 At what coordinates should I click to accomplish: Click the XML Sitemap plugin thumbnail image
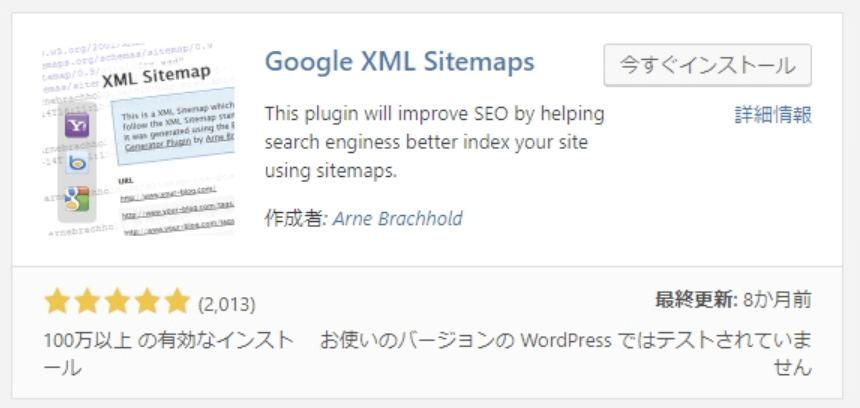[139, 139]
